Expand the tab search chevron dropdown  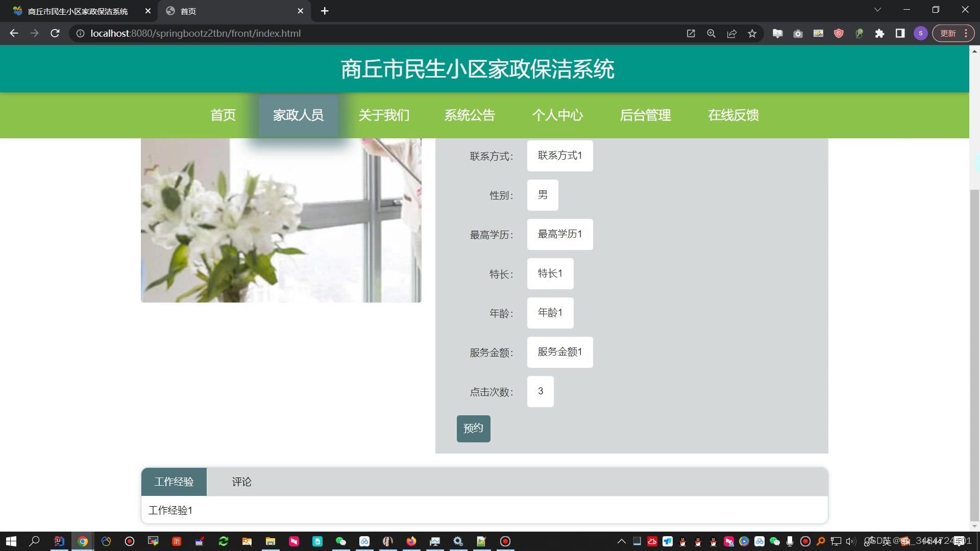pyautogui.click(x=877, y=10)
